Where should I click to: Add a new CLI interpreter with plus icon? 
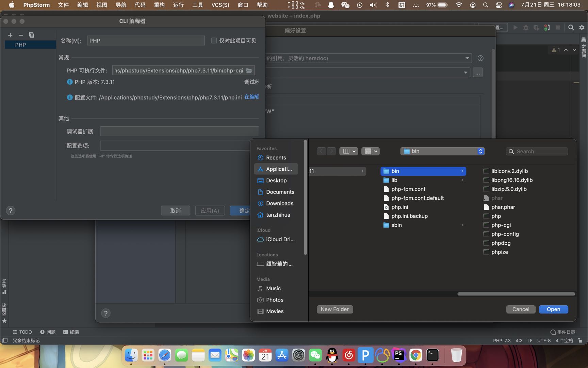(x=10, y=35)
